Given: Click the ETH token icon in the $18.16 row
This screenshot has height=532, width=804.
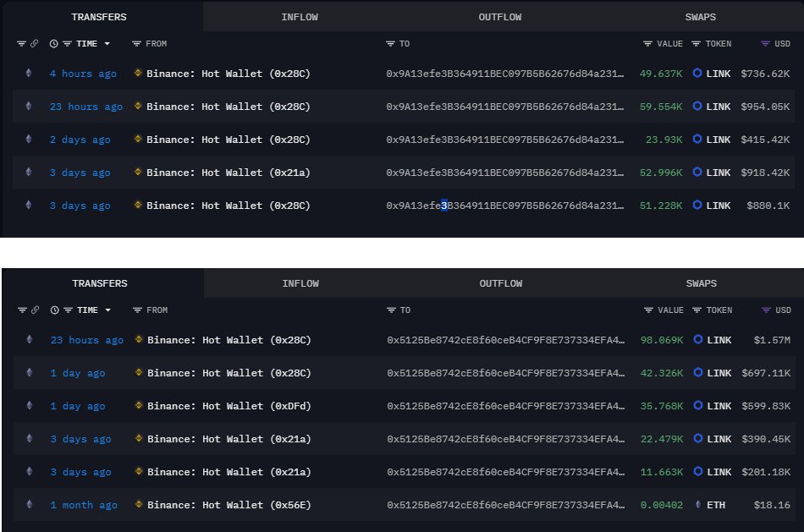Looking at the screenshot, I should click(697, 505).
